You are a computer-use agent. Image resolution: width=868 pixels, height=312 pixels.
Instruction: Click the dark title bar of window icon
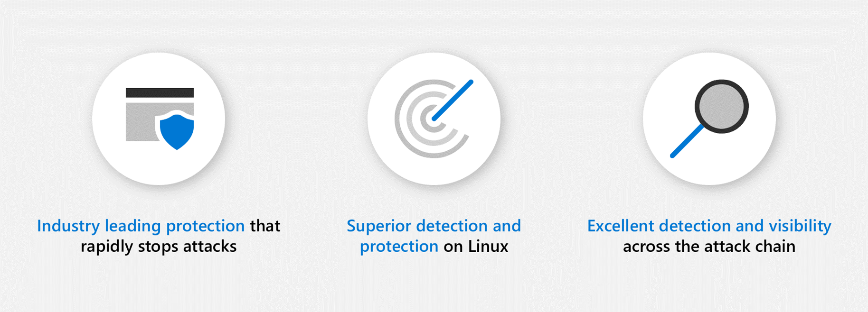click(160, 92)
